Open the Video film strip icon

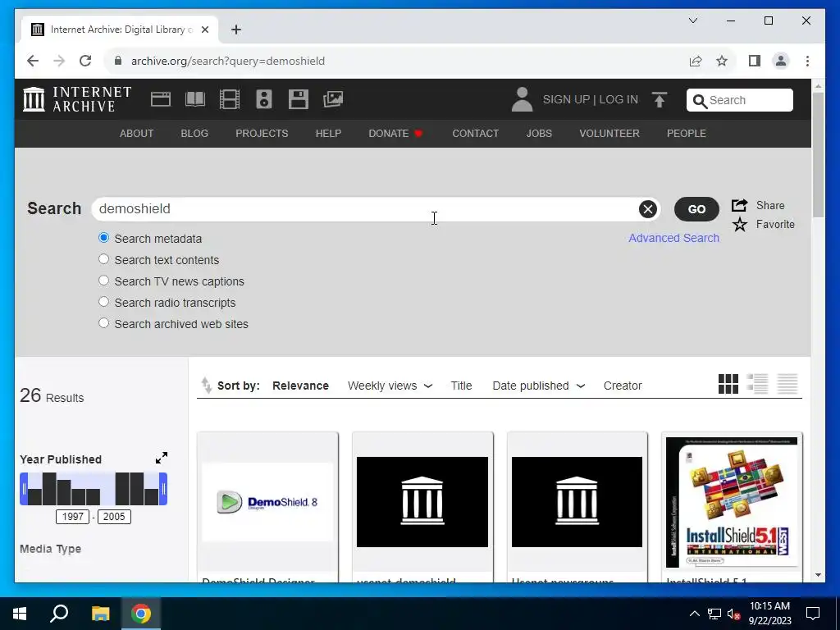[230, 99]
